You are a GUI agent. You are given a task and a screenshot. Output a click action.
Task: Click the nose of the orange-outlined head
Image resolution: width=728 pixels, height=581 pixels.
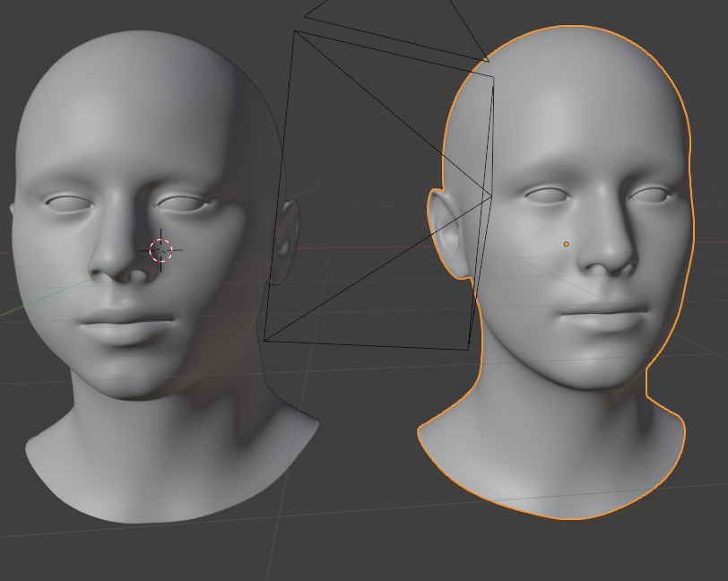tap(608, 260)
